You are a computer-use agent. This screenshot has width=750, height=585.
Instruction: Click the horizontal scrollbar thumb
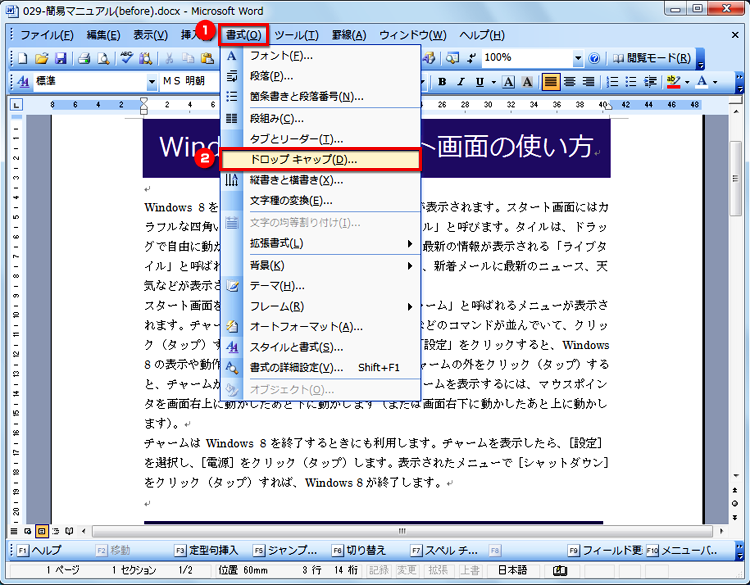click(403, 531)
